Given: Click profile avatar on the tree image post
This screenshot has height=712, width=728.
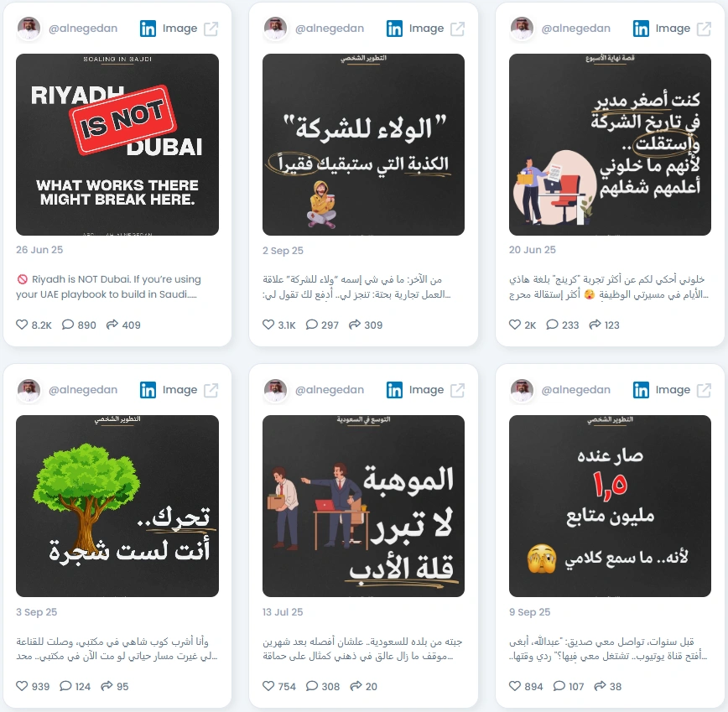Looking at the screenshot, I should 29,390.
